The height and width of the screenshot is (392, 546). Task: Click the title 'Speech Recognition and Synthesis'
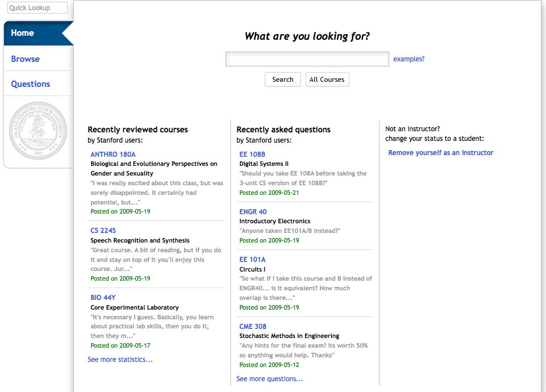pos(140,240)
